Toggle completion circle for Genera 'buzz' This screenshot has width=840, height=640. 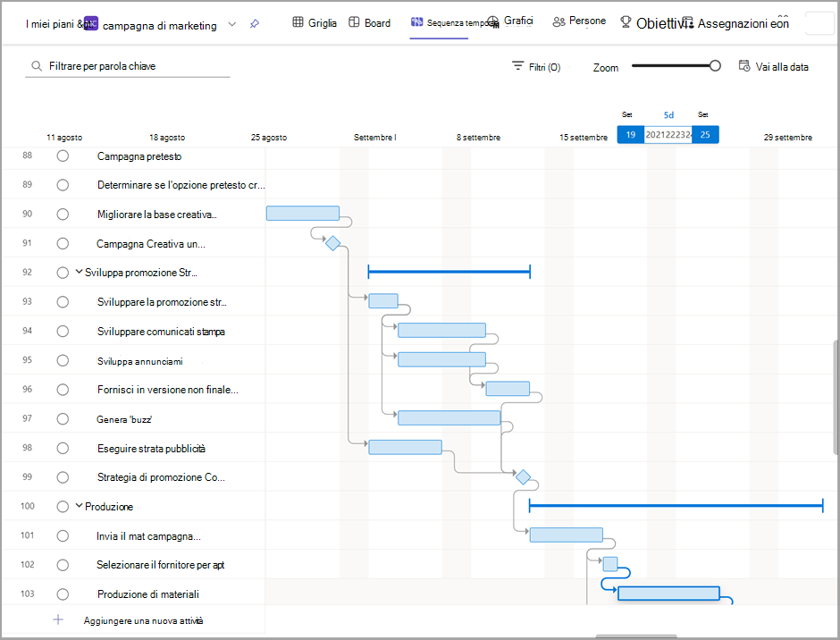click(x=63, y=418)
